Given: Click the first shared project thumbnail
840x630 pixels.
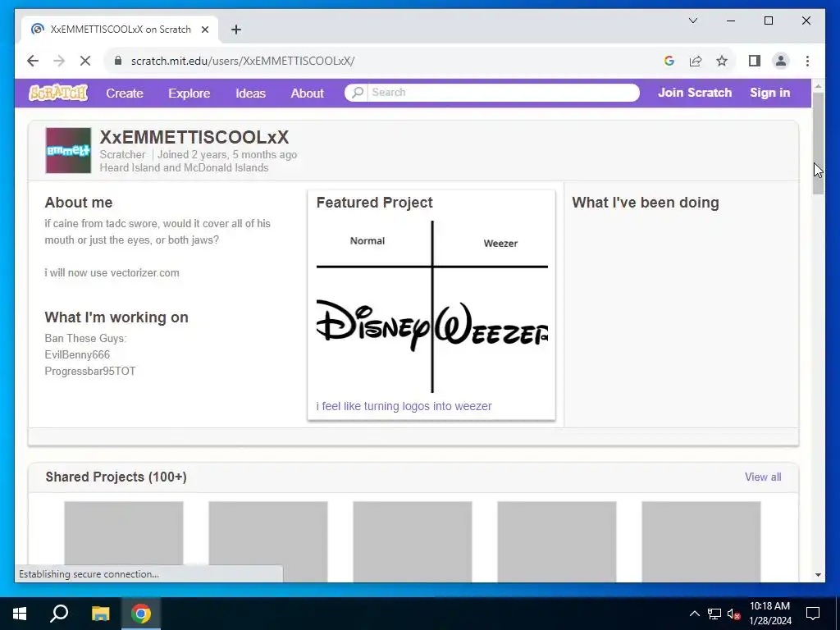Looking at the screenshot, I should 124,541.
